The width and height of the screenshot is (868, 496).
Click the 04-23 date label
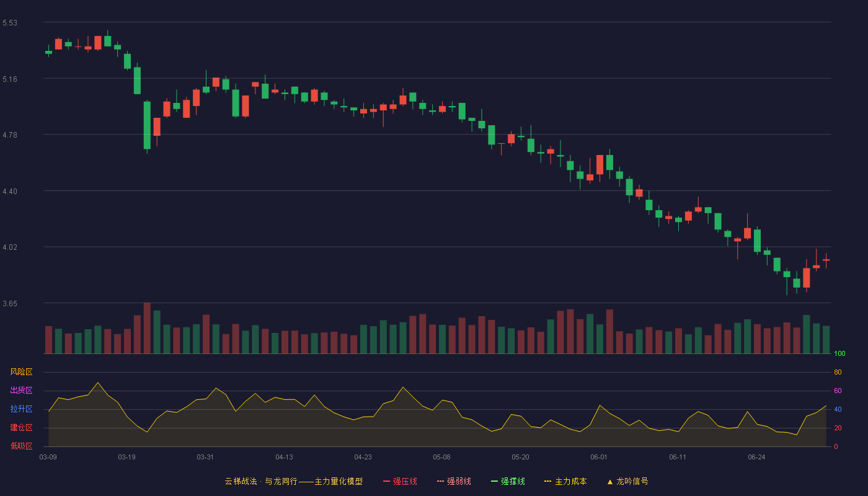tap(363, 457)
